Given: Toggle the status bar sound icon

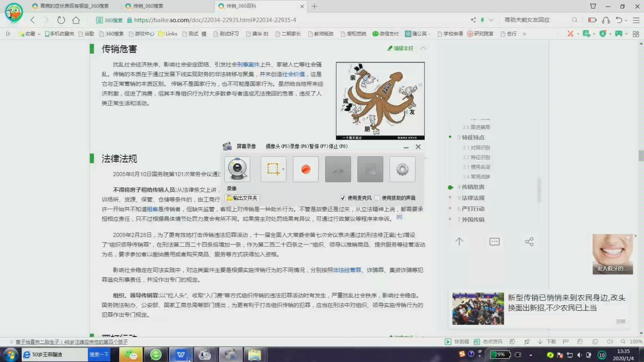Looking at the screenshot, I should [610, 342].
